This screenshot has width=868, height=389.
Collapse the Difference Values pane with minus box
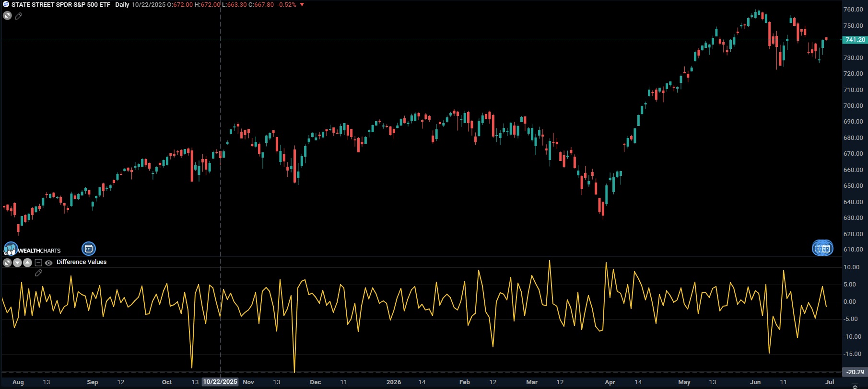(x=38, y=263)
